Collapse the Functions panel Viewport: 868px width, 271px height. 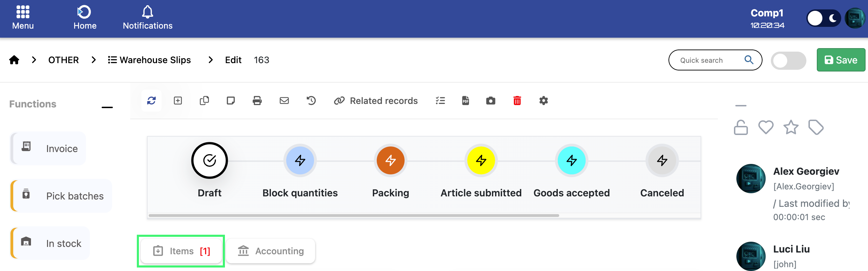pos(107,107)
